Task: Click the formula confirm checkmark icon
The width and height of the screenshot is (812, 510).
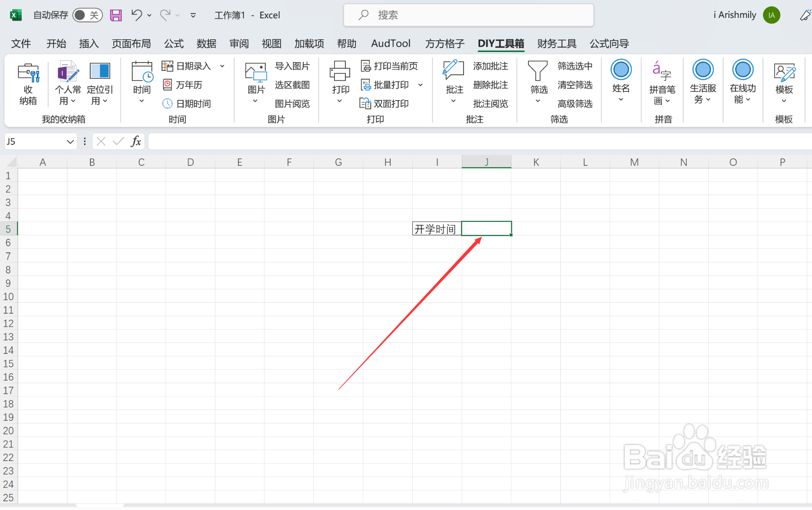Action: coord(118,141)
